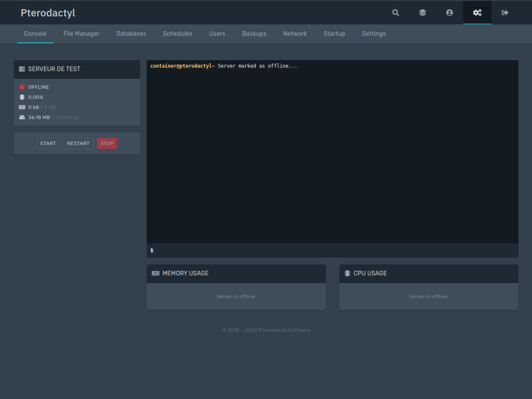Click the server rack icon beside SERVEUR DE TEST
This screenshot has width=532, height=399.
tap(21, 69)
